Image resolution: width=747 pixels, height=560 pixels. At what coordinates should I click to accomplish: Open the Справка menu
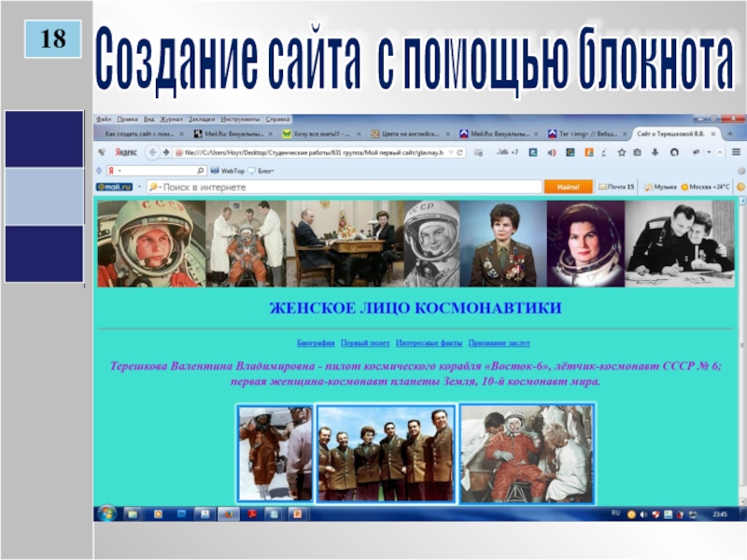pos(277,119)
